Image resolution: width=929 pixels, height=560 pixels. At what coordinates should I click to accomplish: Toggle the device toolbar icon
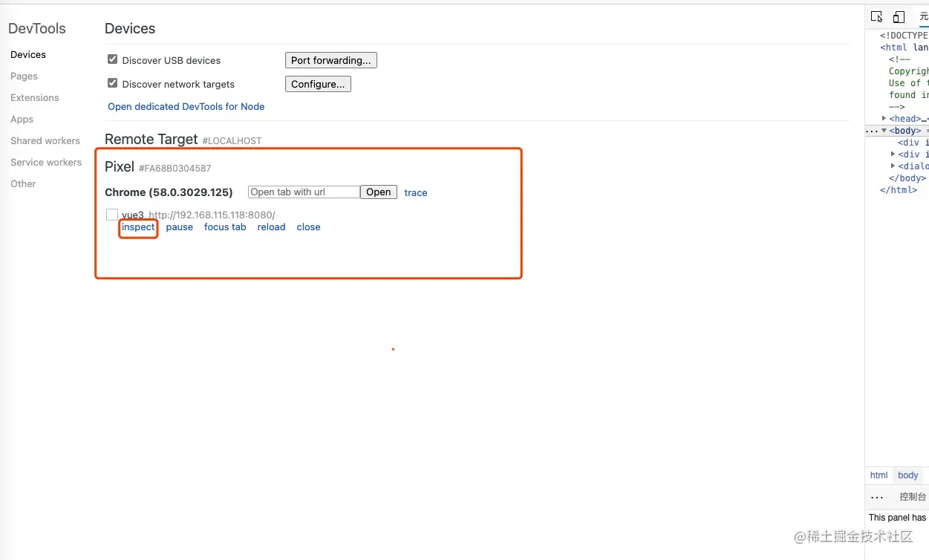click(x=899, y=17)
